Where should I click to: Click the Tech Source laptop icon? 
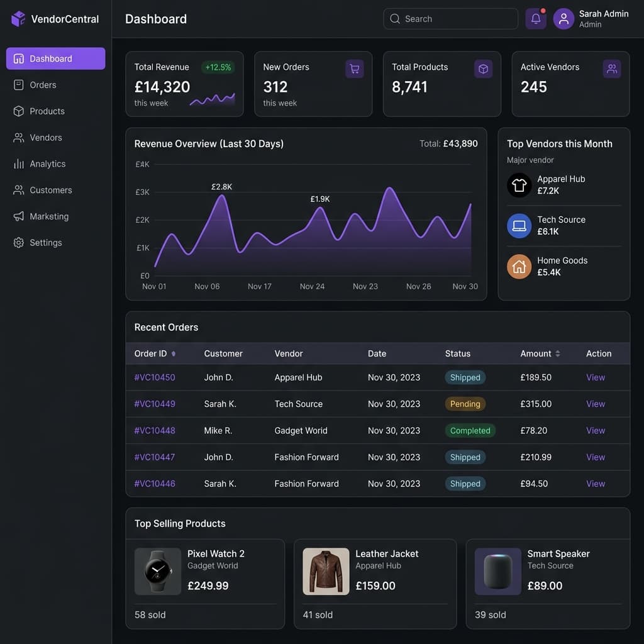tap(519, 226)
